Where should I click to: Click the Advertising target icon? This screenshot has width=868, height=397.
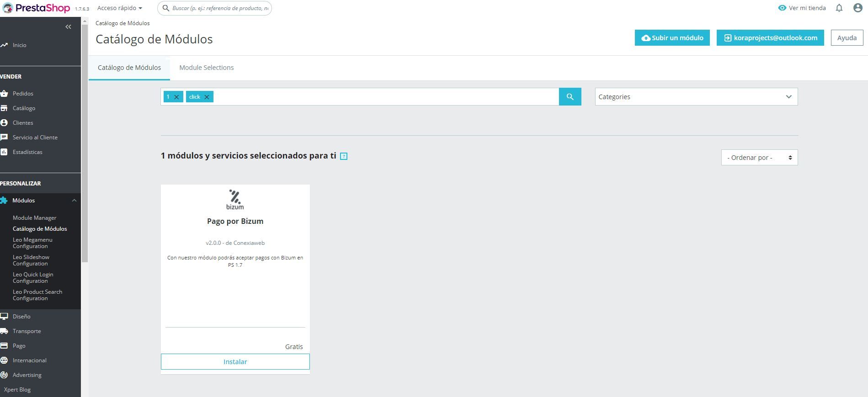tap(4, 375)
